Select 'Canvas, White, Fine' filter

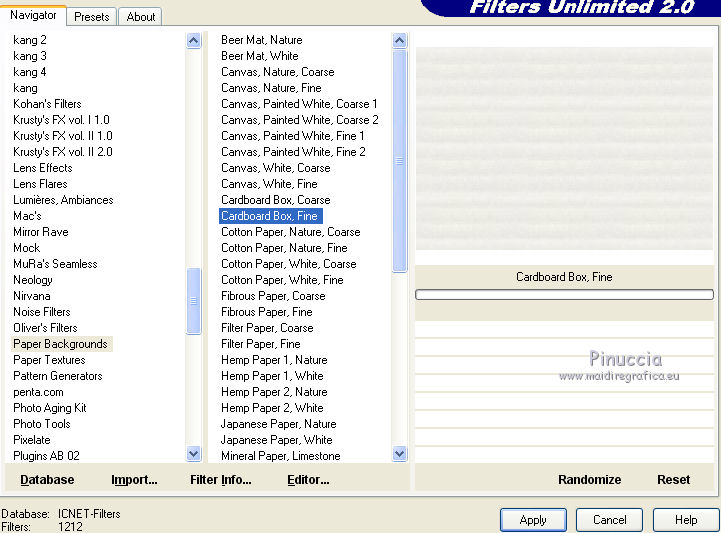coord(269,184)
